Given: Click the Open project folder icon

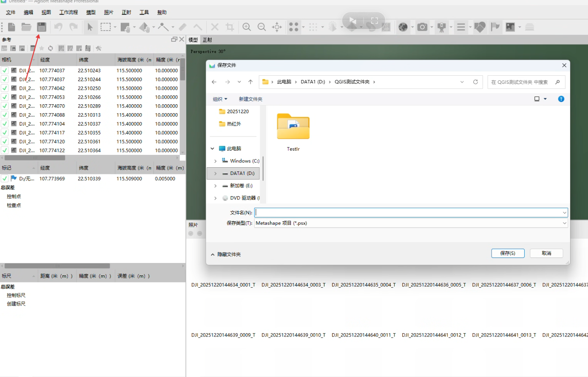Looking at the screenshot, I should (26, 27).
